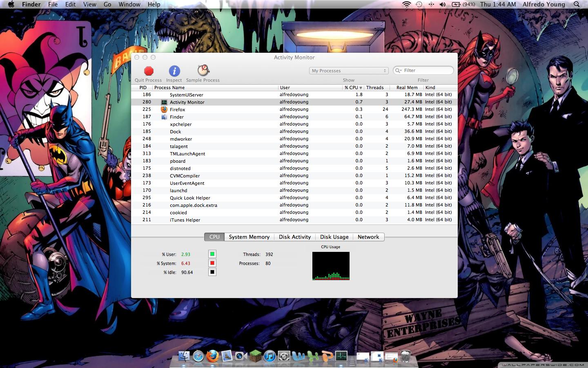
Task: Click the blue Inspect info icon
Action: [x=174, y=71]
